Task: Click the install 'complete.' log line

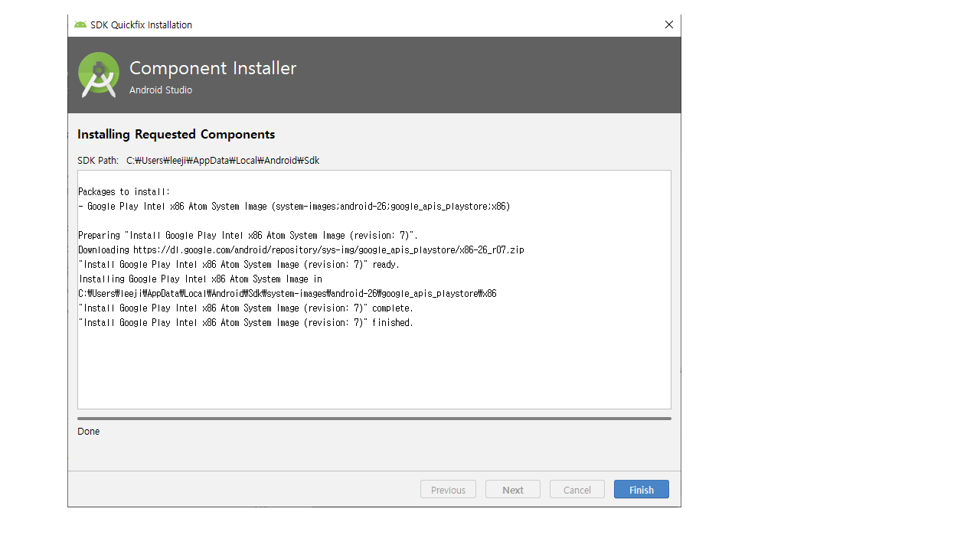Action: click(x=246, y=308)
